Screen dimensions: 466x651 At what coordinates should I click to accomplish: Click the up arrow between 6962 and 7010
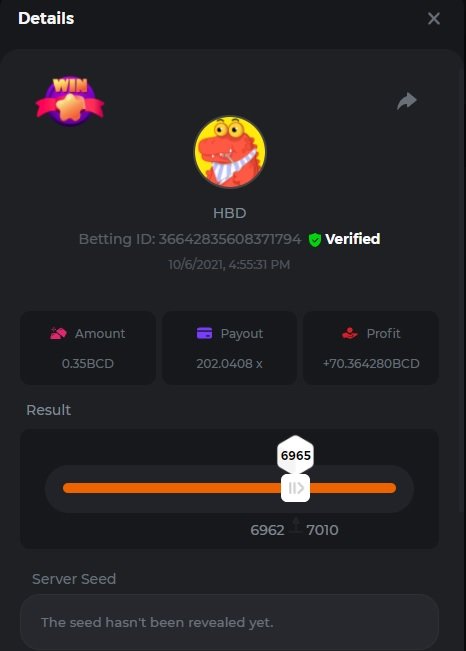[296, 525]
